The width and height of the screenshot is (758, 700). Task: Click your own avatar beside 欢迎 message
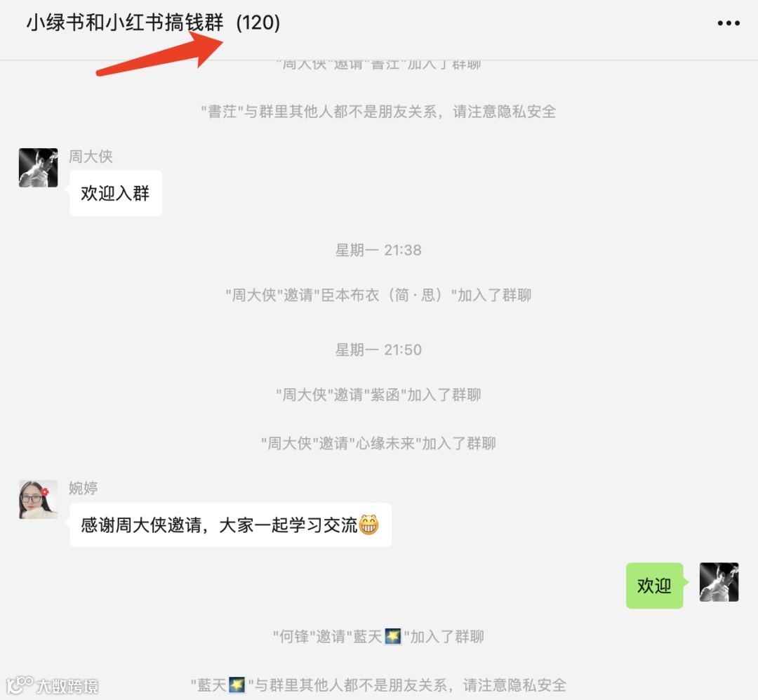click(x=719, y=582)
